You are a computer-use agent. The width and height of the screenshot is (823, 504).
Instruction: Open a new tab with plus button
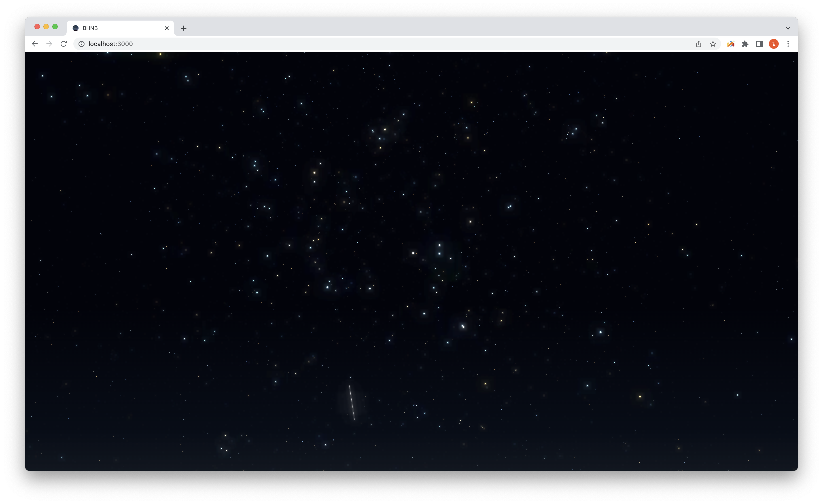[184, 28]
